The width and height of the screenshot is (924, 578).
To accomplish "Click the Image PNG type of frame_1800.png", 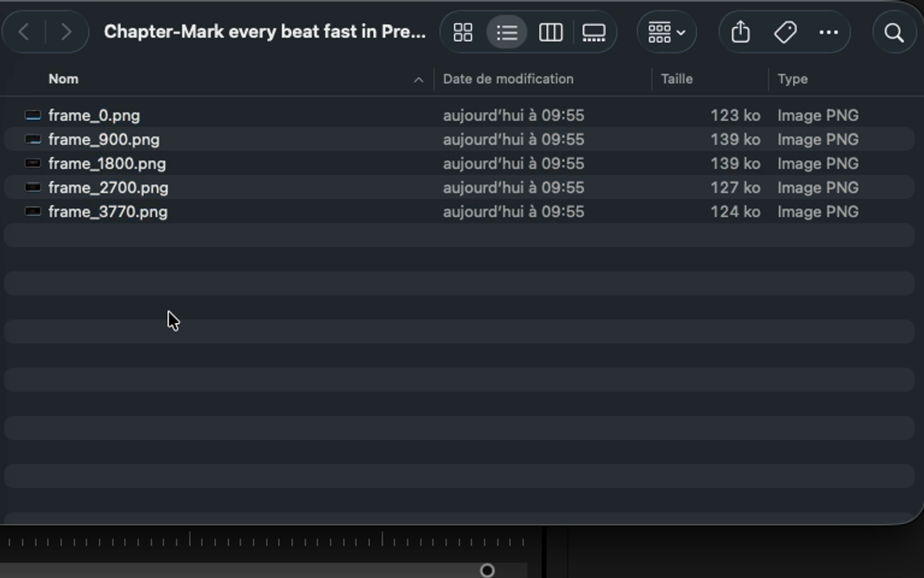I will pos(818,163).
